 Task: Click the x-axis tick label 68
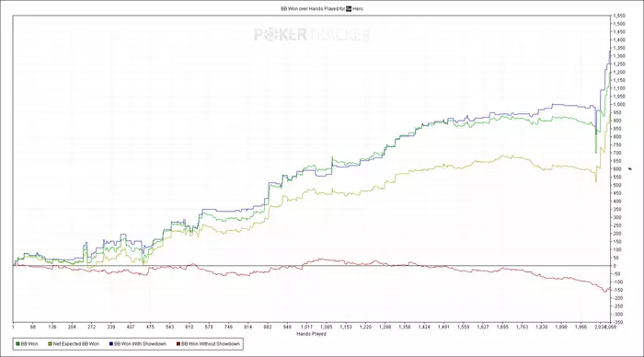coord(33,327)
